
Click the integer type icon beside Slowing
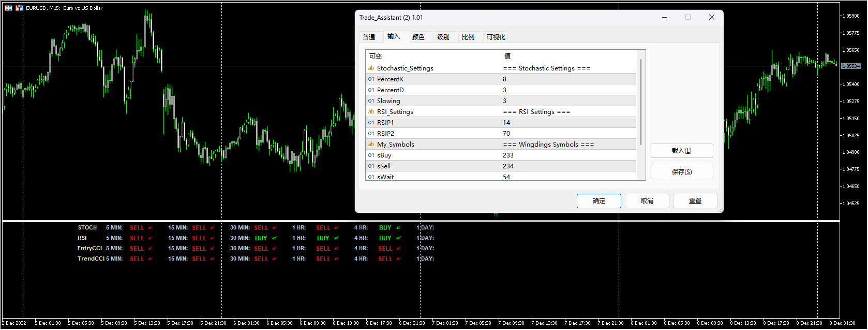pos(371,101)
